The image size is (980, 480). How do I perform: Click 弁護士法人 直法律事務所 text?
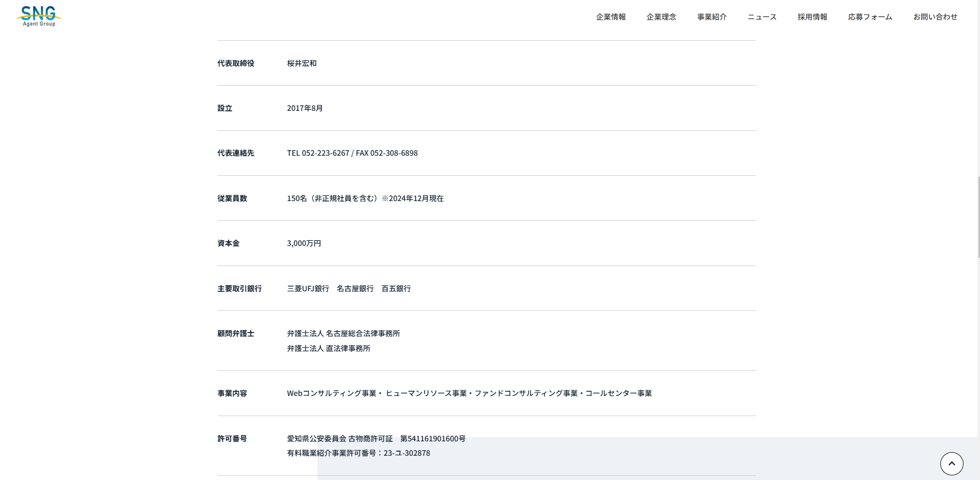329,349
